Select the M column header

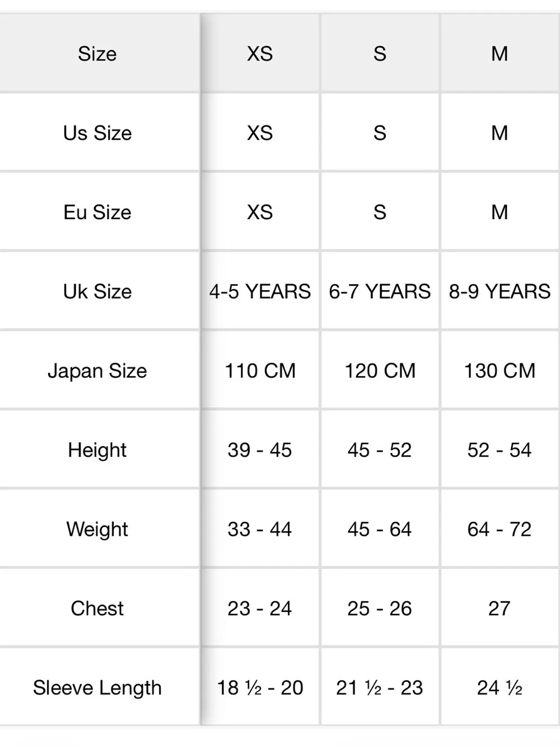coord(500,54)
